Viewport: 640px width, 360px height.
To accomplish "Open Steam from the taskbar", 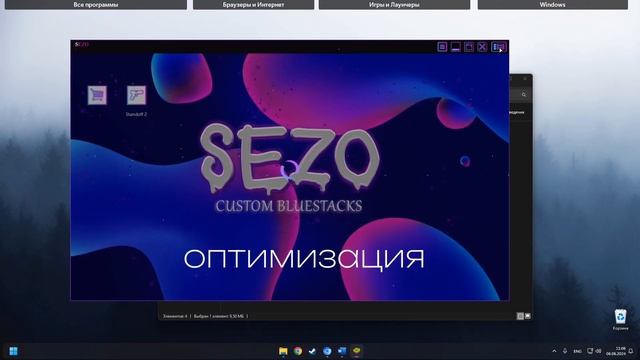I will (x=312, y=351).
